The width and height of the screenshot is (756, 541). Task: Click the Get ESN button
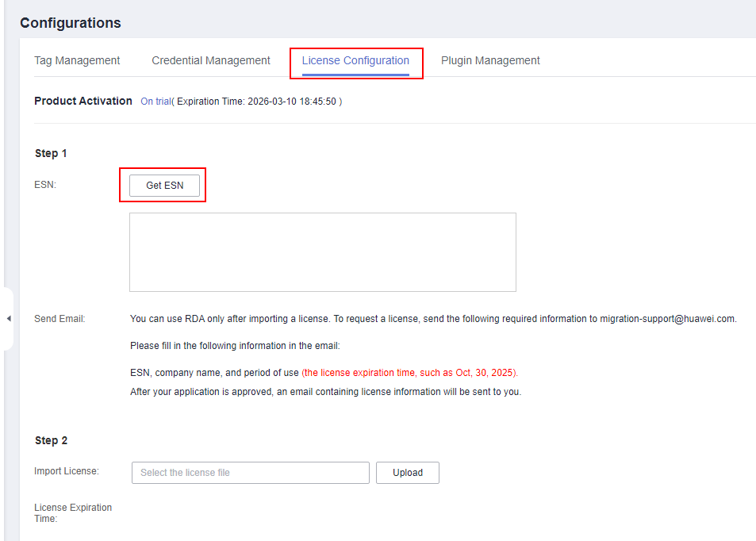[x=164, y=185]
